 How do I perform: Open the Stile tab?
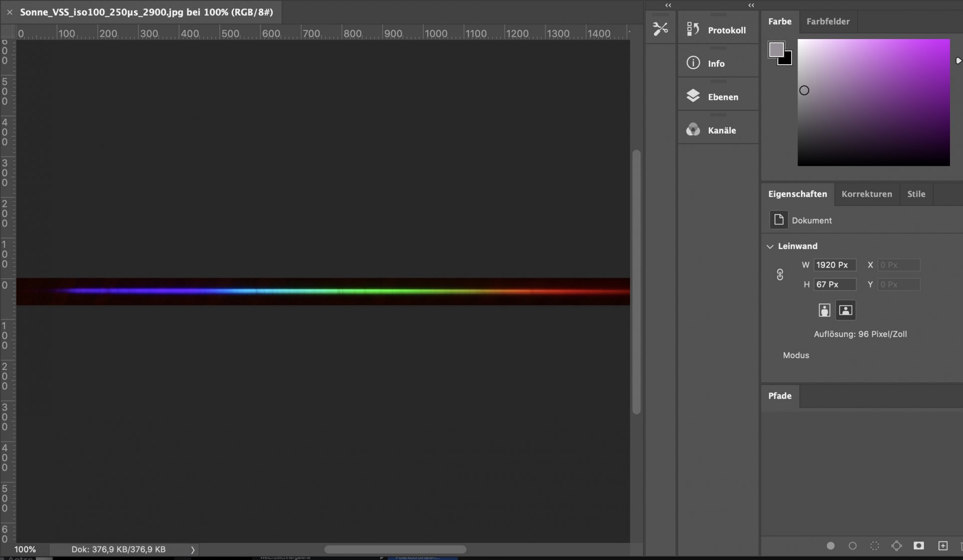[916, 194]
